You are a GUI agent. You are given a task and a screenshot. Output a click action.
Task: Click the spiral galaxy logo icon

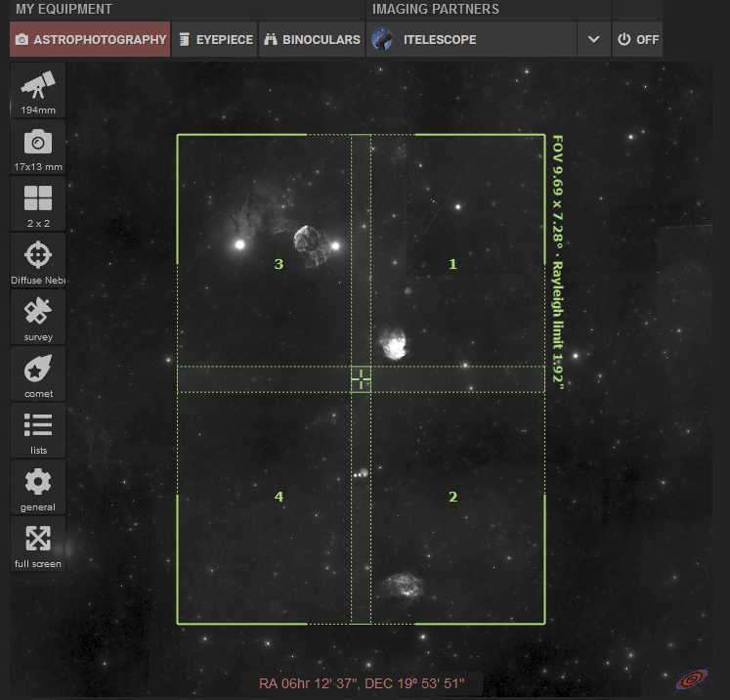tap(692, 679)
